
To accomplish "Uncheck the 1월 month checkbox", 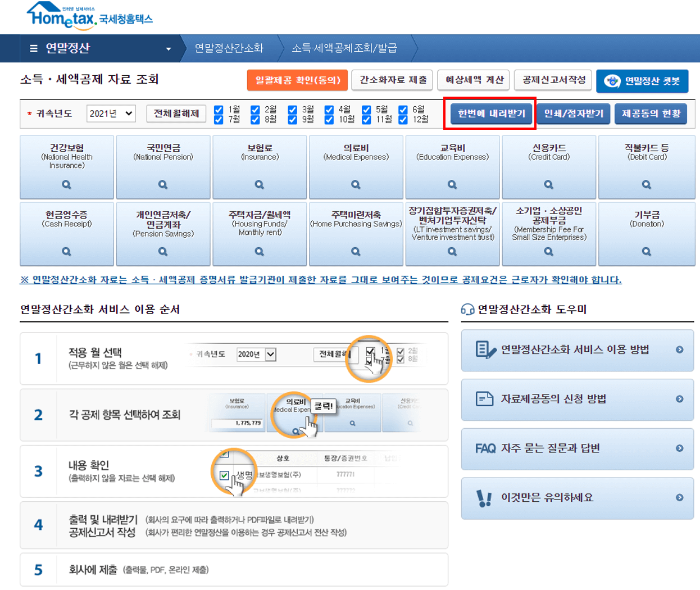I will tap(218, 109).
